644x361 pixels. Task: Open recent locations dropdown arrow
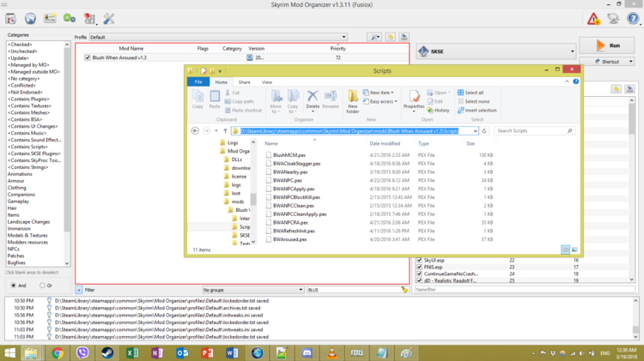coord(216,131)
